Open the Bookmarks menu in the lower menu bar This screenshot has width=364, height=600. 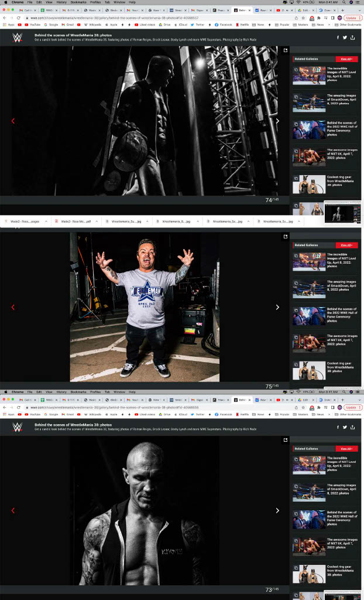(78, 391)
